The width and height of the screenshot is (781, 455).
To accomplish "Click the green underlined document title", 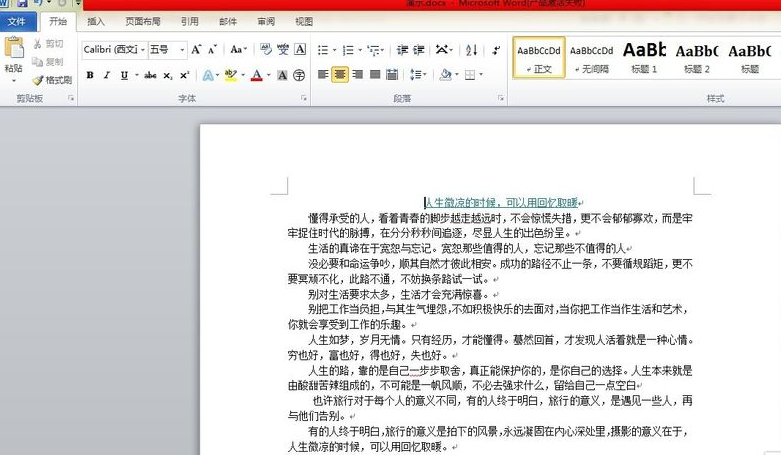I will tap(501, 202).
